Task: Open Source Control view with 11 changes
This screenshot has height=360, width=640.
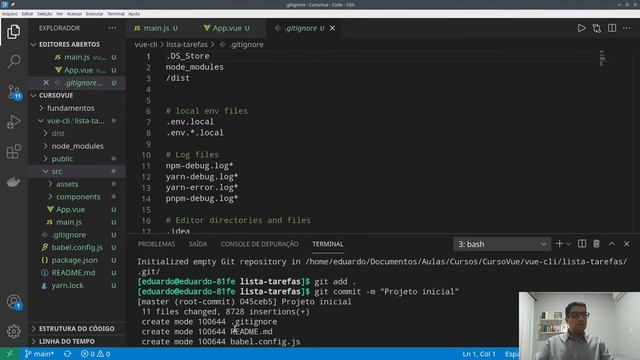Action: (13, 92)
